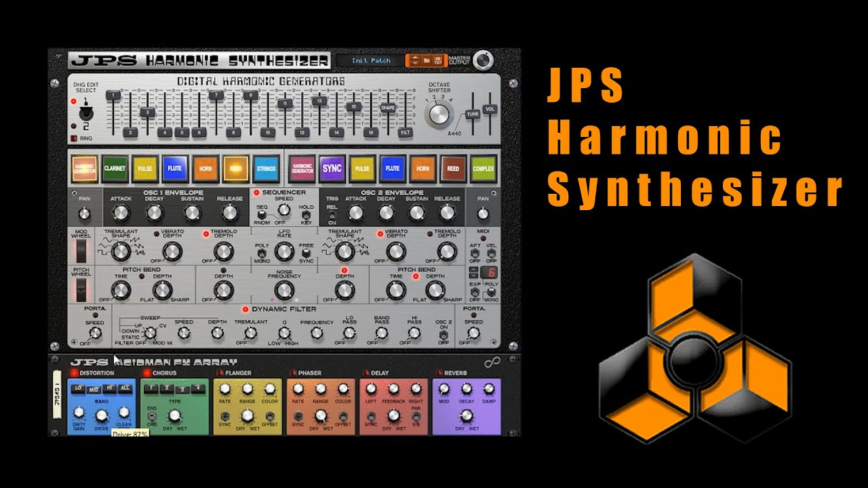Select the LO distortion band button

pyautogui.click(x=79, y=388)
